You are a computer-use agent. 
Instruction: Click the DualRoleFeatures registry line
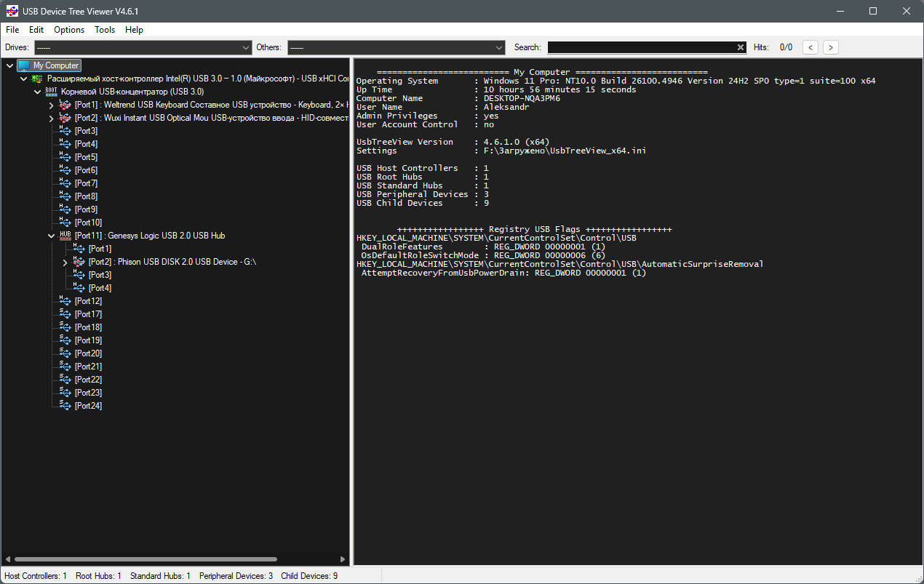point(483,247)
